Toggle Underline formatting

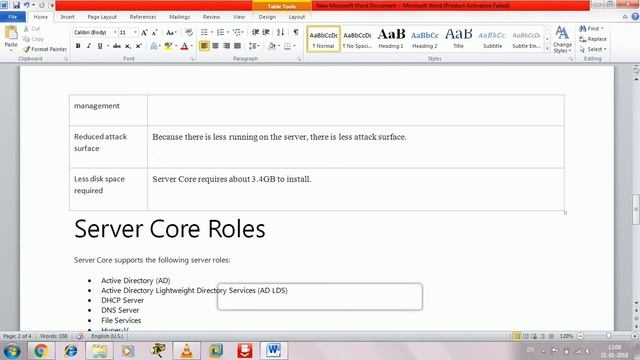pyautogui.click(x=100, y=46)
